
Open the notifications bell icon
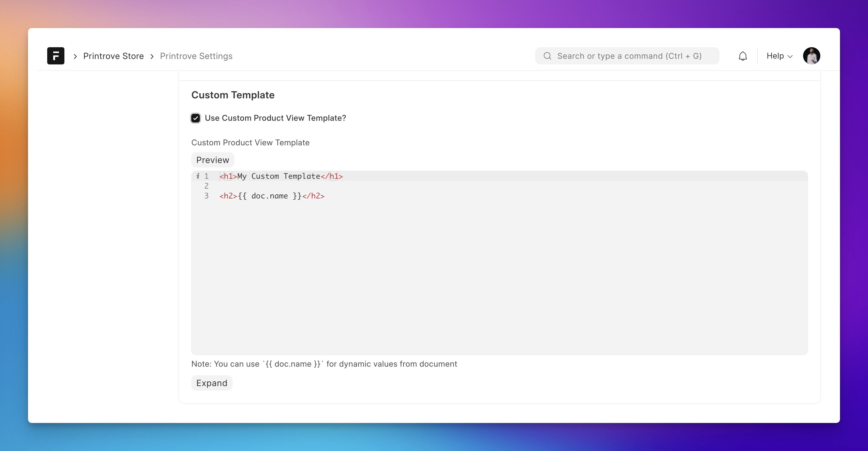(x=743, y=56)
